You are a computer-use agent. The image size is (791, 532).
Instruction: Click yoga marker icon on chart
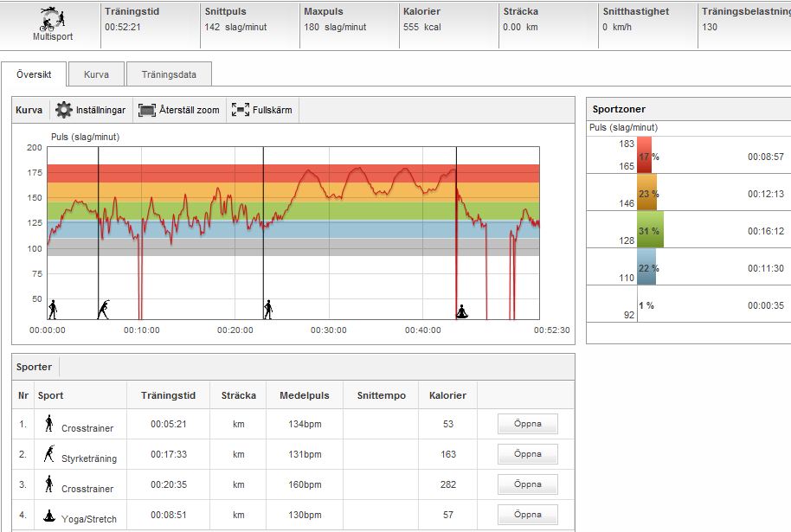point(462,311)
